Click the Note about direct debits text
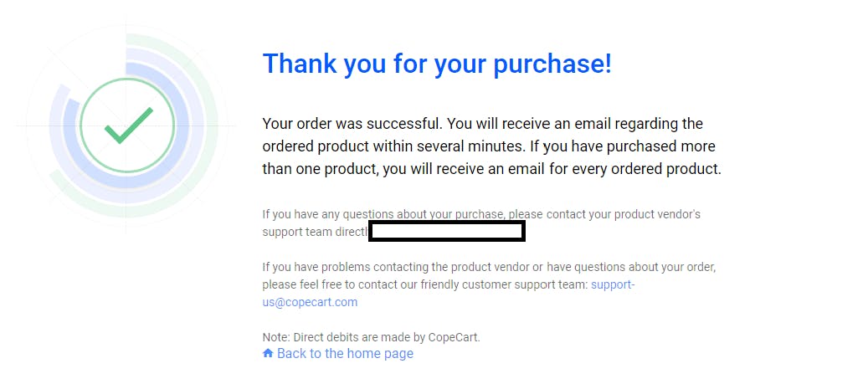The height and width of the screenshot is (384, 868). coord(371,337)
